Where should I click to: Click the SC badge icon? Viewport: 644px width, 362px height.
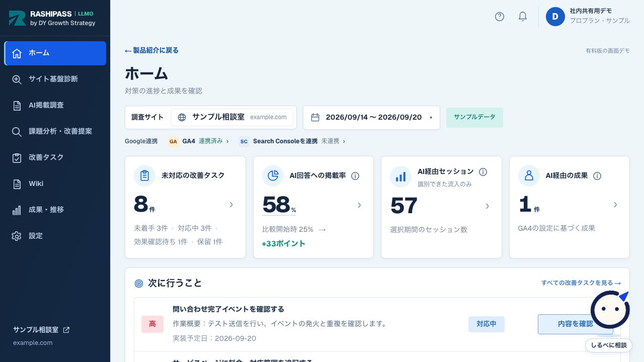point(244,141)
